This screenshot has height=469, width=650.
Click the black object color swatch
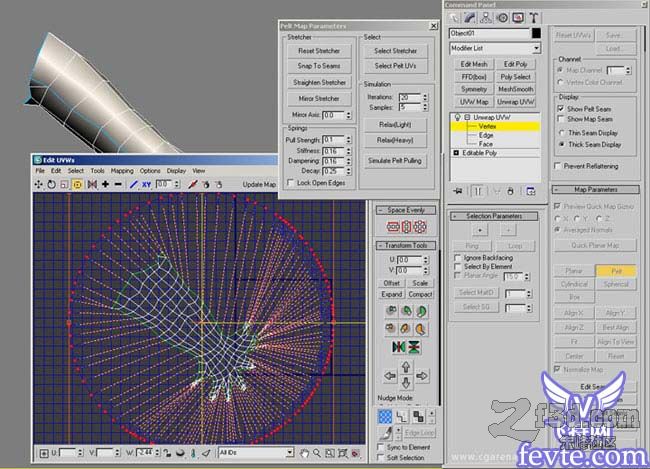(536, 33)
